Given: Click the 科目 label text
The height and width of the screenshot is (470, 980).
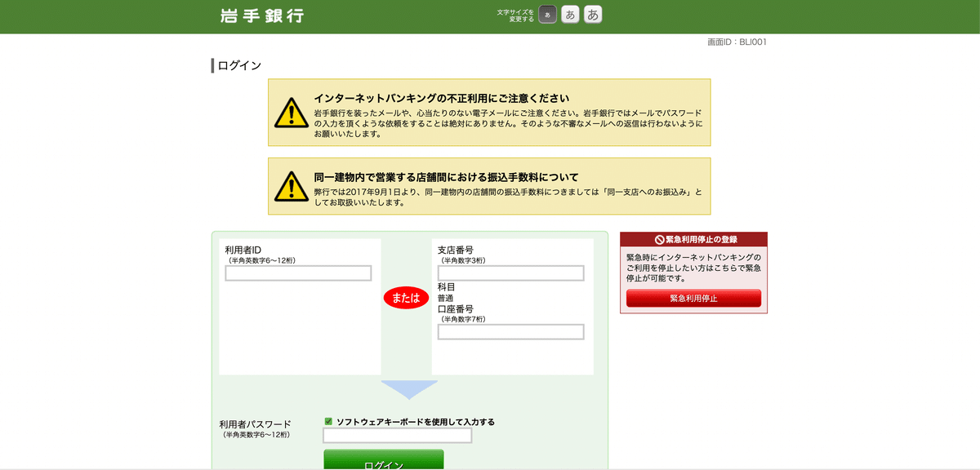Looking at the screenshot, I should (x=447, y=287).
